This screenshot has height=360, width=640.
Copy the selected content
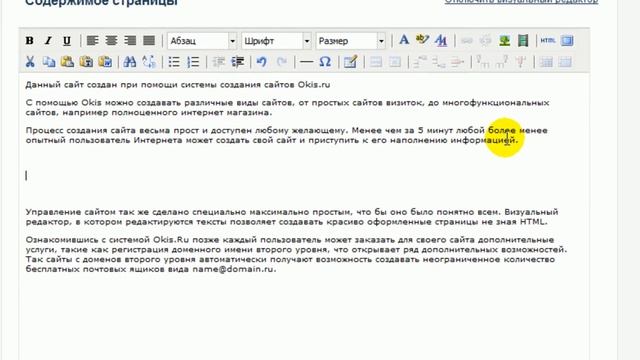[49, 62]
